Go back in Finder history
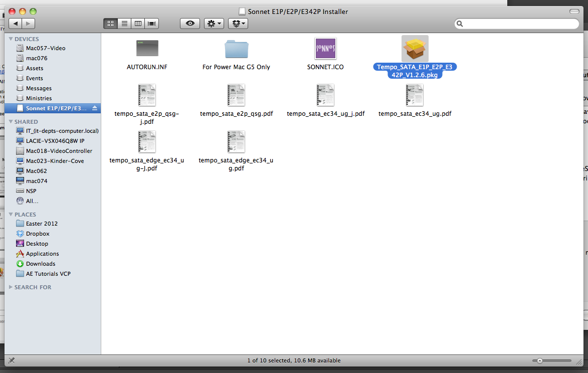Viewport: 588px width, 373px height. click(16, 24)
